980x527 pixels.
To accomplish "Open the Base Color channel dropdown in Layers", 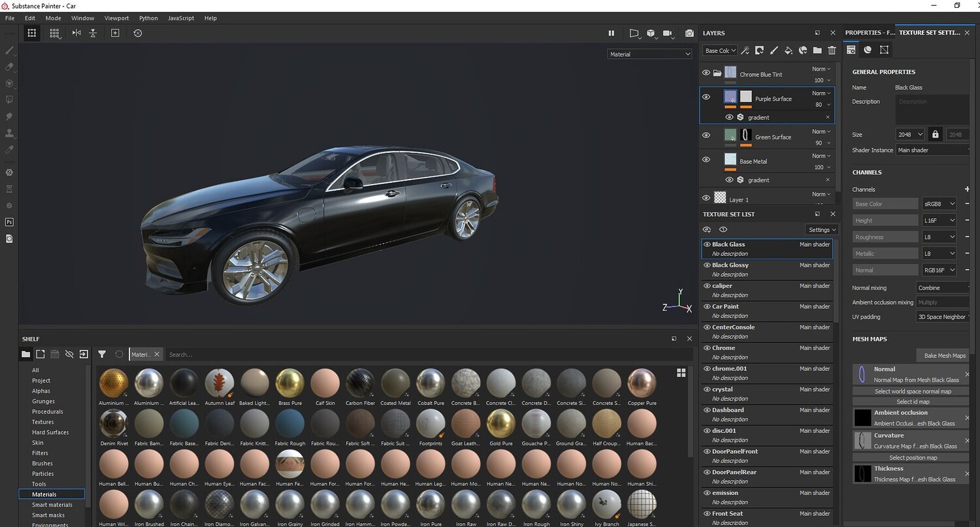I will pyautogui.click(x=720, y=50).
